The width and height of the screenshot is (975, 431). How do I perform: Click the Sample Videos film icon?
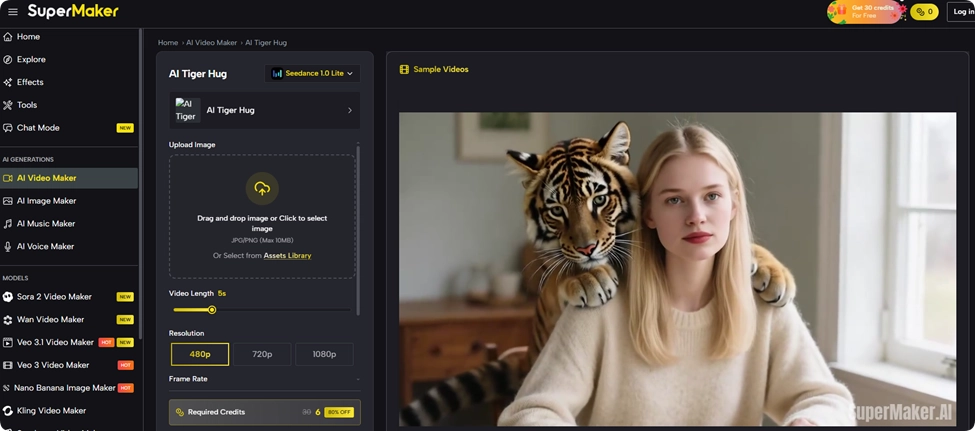(404, 70)
